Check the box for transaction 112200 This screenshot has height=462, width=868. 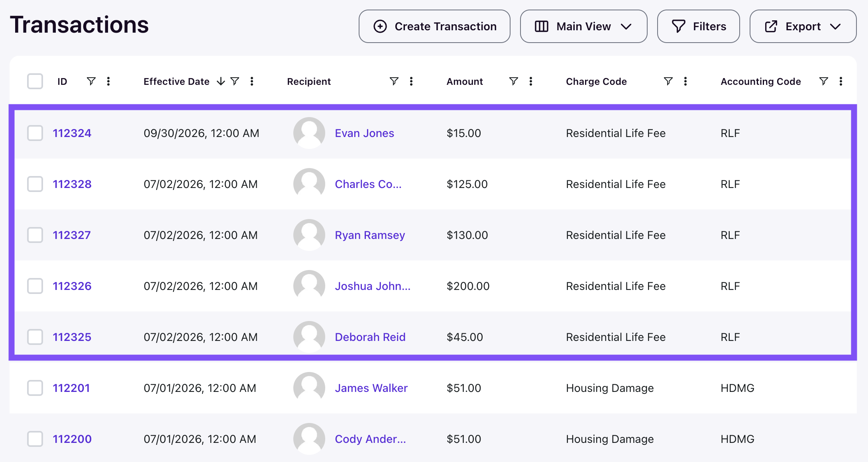35,439
